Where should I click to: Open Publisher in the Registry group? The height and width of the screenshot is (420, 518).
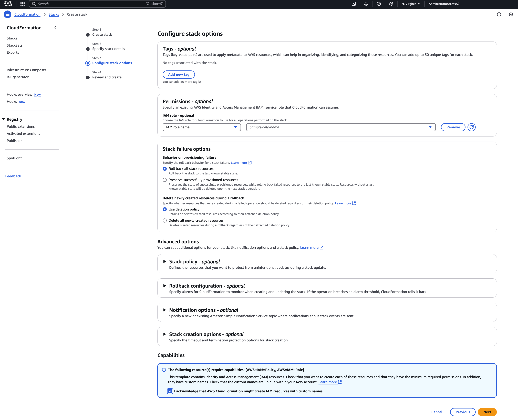[x=14, y=141]
